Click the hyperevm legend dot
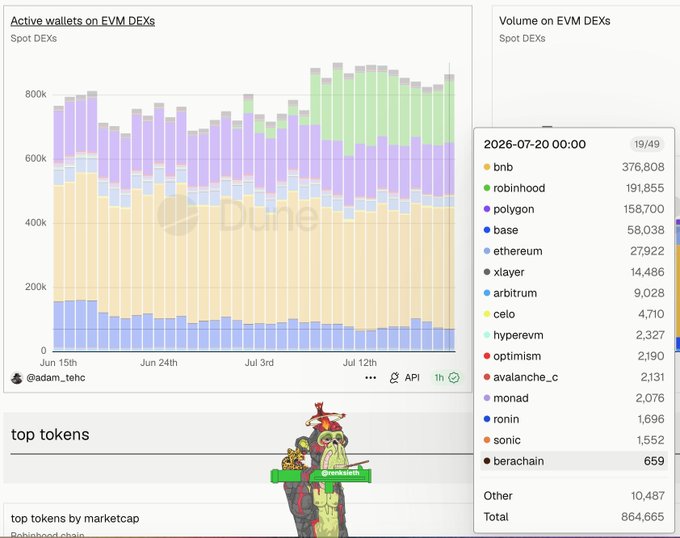This screenshot has width=680, height=538. [487, 335]
